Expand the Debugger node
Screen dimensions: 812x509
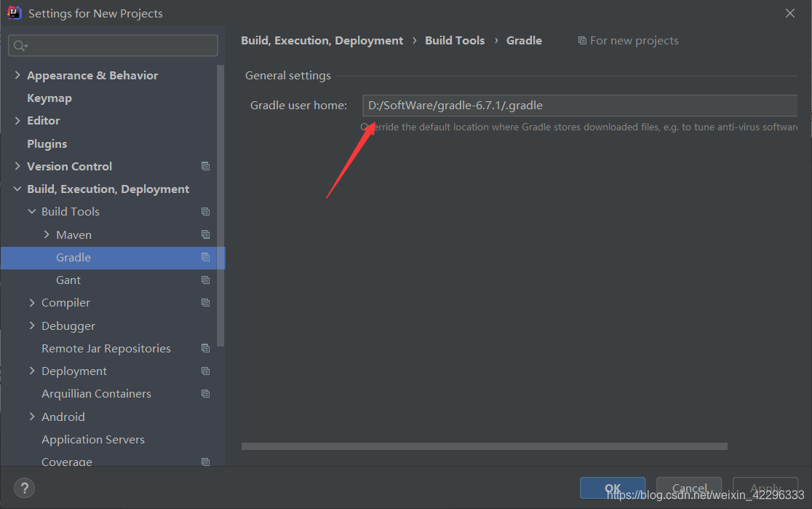click(x=32, y=325)
